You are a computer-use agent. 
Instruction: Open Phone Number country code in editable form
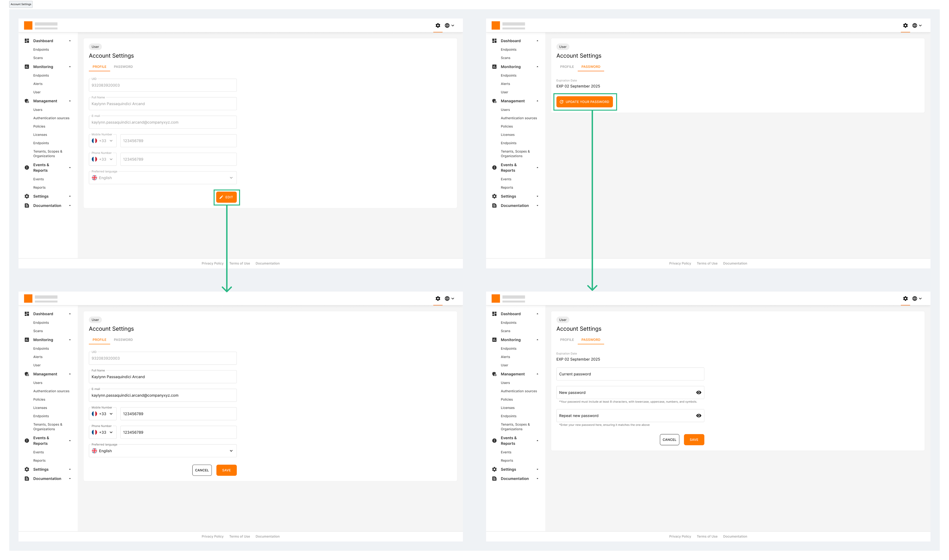click(x=103, y=433)
